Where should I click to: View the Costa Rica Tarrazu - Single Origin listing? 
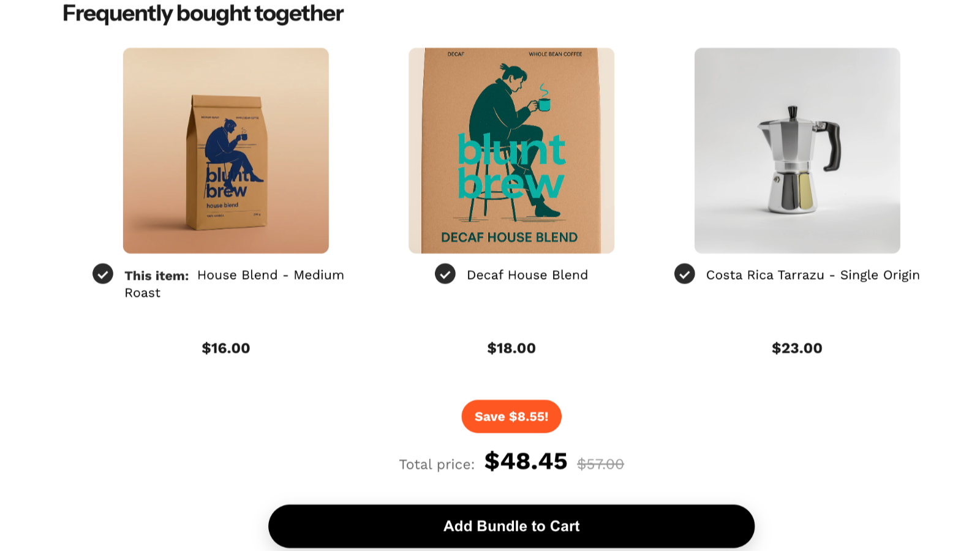tap(813, 275)
